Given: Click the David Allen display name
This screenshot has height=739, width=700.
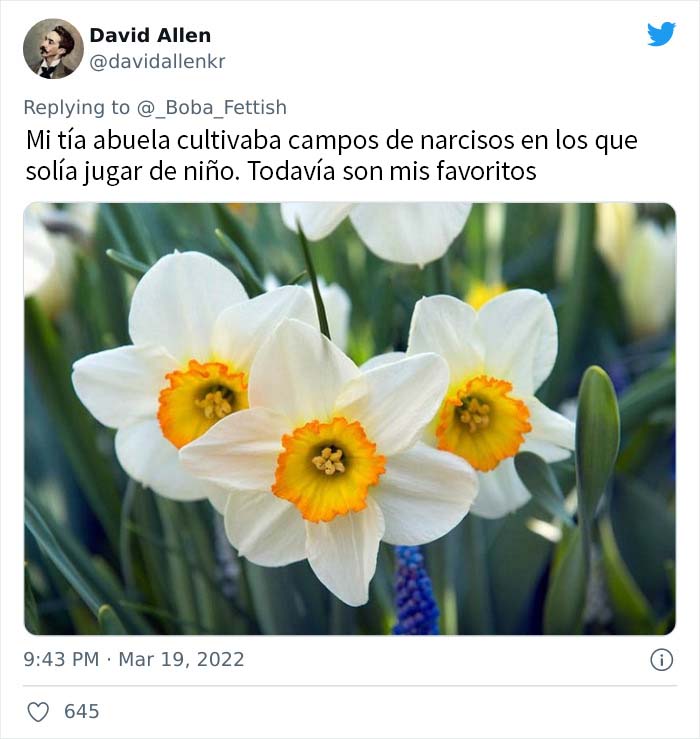Looking at the screenshot, I should click(x=150, y=35).
